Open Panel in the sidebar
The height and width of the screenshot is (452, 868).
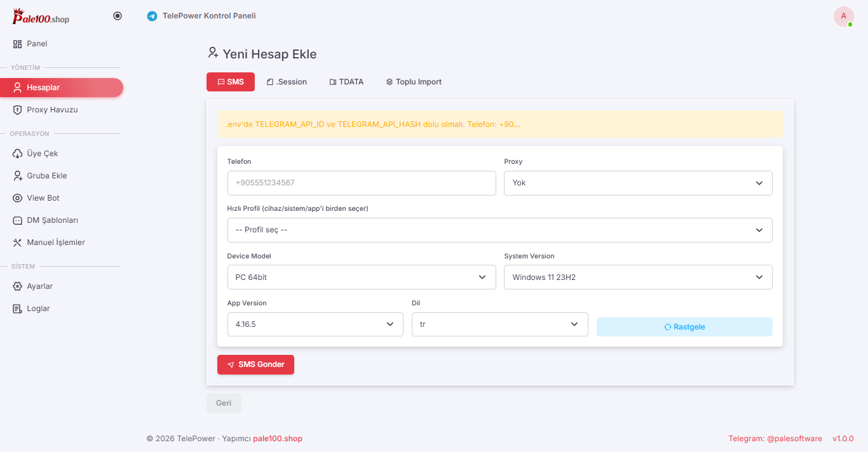click(x=62, y=44)
